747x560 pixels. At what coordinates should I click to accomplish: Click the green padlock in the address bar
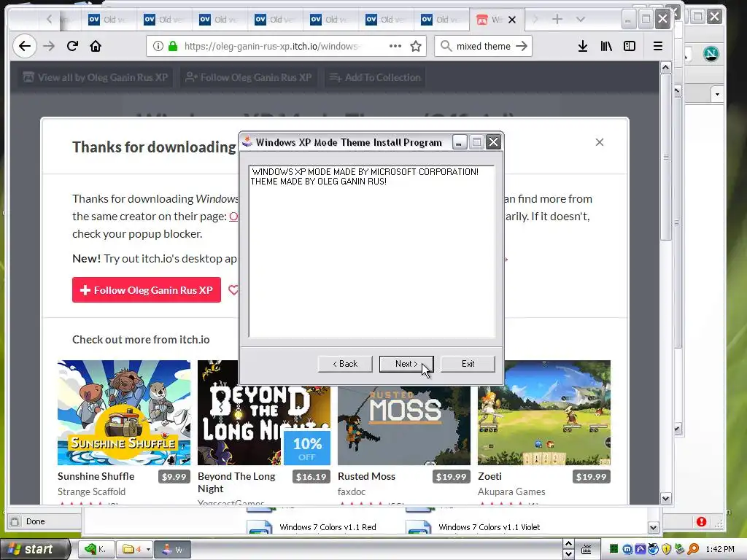click(x=172, y=46)
